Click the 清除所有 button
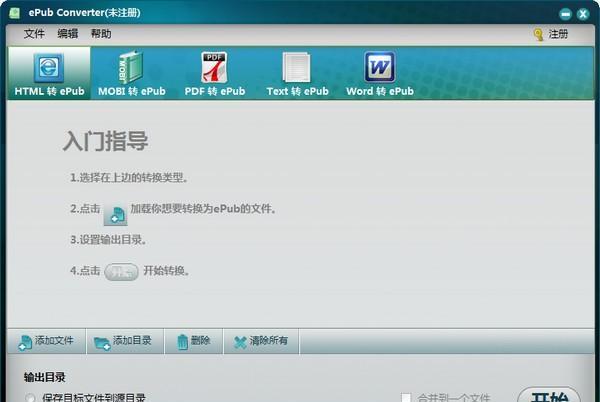The height and width of the screenshot is (402, 600). (261, 341)
